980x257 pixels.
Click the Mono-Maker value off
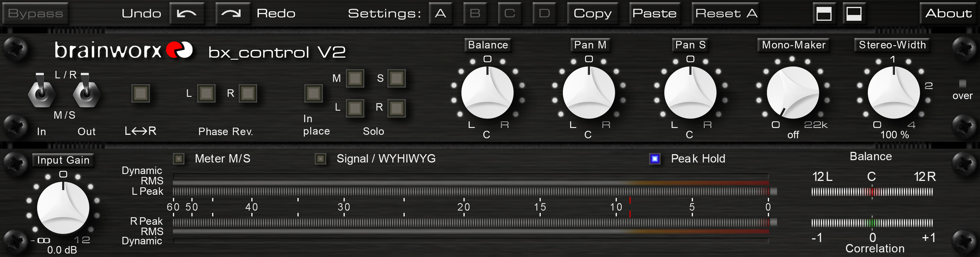point(793,135)
